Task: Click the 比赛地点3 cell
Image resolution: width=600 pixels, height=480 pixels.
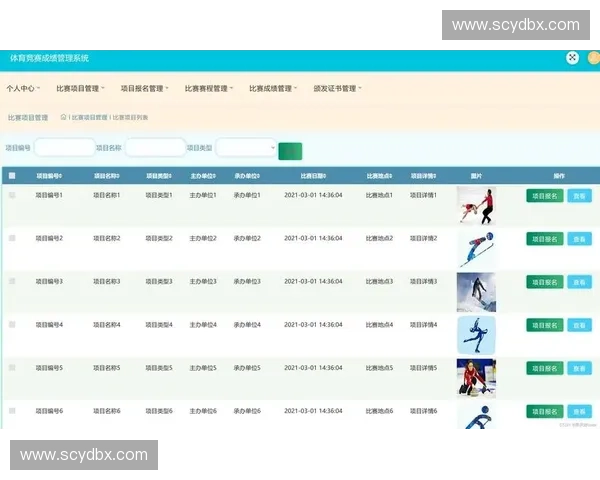Action: 379,281
